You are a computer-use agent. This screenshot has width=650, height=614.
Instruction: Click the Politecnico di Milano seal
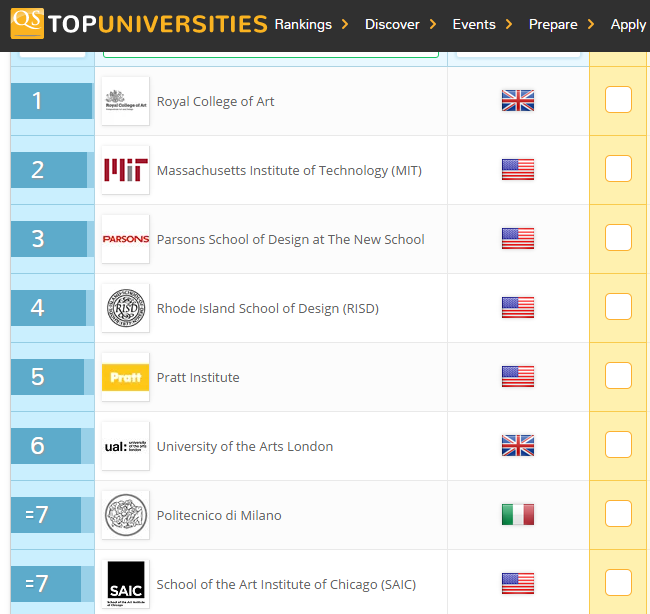tap(126, 515)
